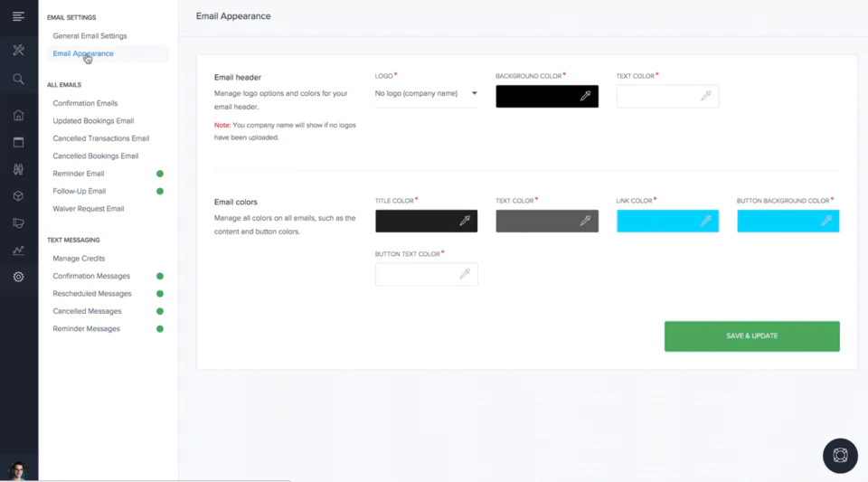868x482 pixels.
Task: Click the Email colors section heading
Action: [236, 202]
